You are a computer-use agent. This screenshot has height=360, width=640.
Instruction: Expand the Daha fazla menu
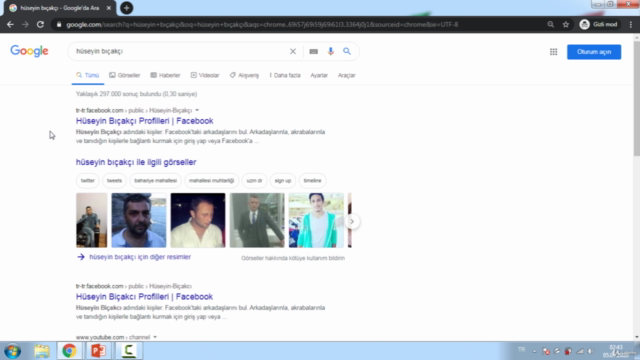(285, 76)
